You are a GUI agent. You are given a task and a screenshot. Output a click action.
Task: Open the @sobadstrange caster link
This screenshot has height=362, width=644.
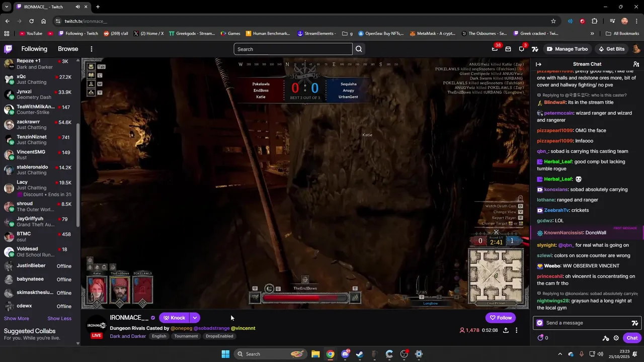point(211,328)
